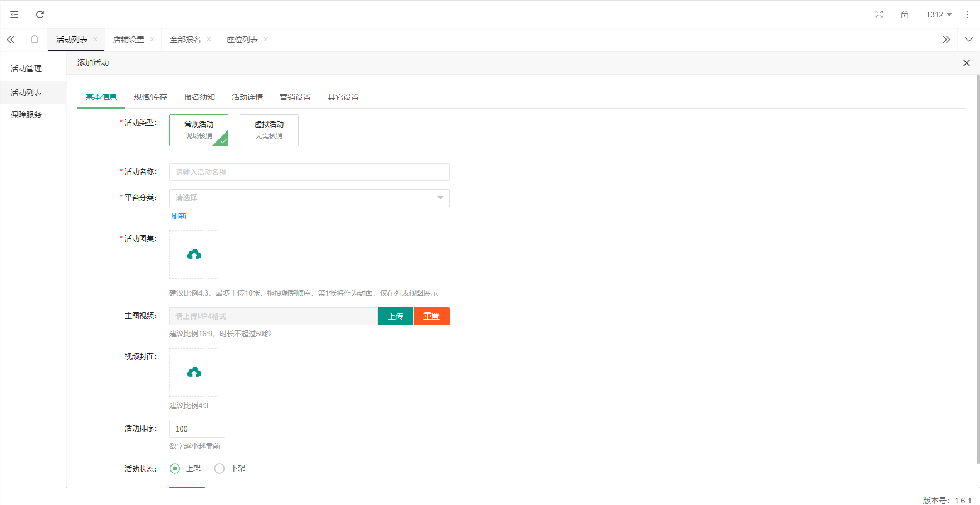Open the vertical three-dot more menu
This screenshot has height=505, width=980.
pyautogui.click(x=967, y=14)
